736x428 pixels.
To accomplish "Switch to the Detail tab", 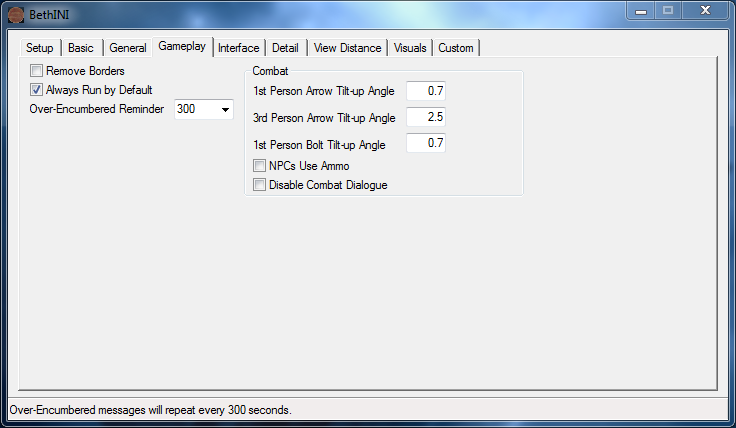I will [285, 48].
